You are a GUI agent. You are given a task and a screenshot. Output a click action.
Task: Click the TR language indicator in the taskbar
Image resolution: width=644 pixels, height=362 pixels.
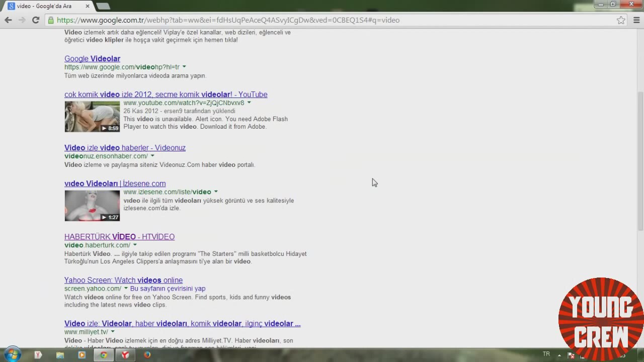point(546,354)
